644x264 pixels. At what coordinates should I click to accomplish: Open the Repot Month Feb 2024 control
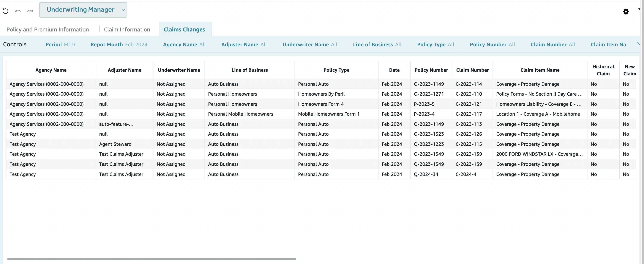point(119,44)
